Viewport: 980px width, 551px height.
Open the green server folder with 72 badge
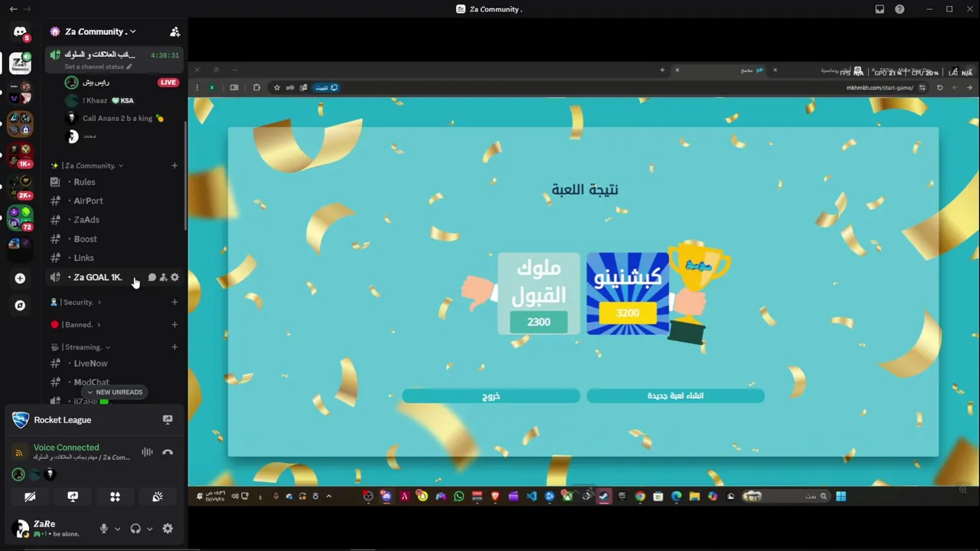pyautogui.click(x=20, y=218)
